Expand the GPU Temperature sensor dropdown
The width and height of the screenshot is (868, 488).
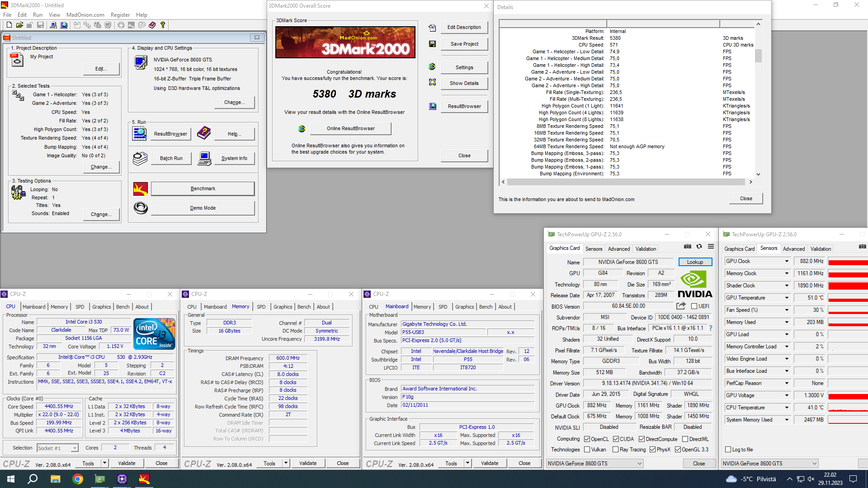pyautogui.click(x=787, y=298)
